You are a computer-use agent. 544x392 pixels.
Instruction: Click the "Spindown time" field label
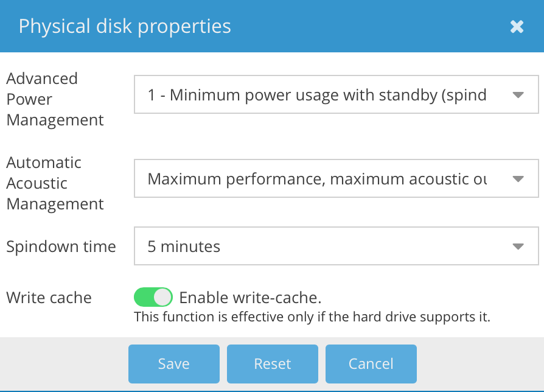(61, 247)
